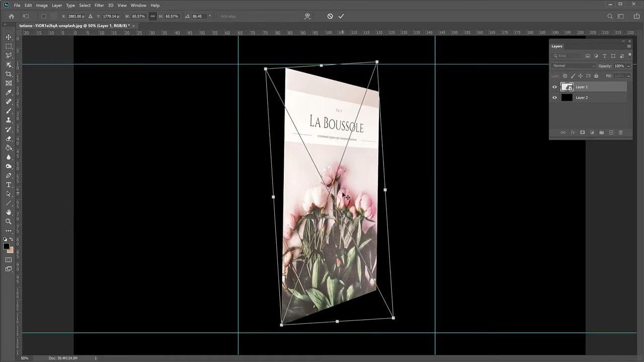The width and height of the screenshot is (644, 362).
Task: Select the Object Selection tool
Action: pos(9,65)
